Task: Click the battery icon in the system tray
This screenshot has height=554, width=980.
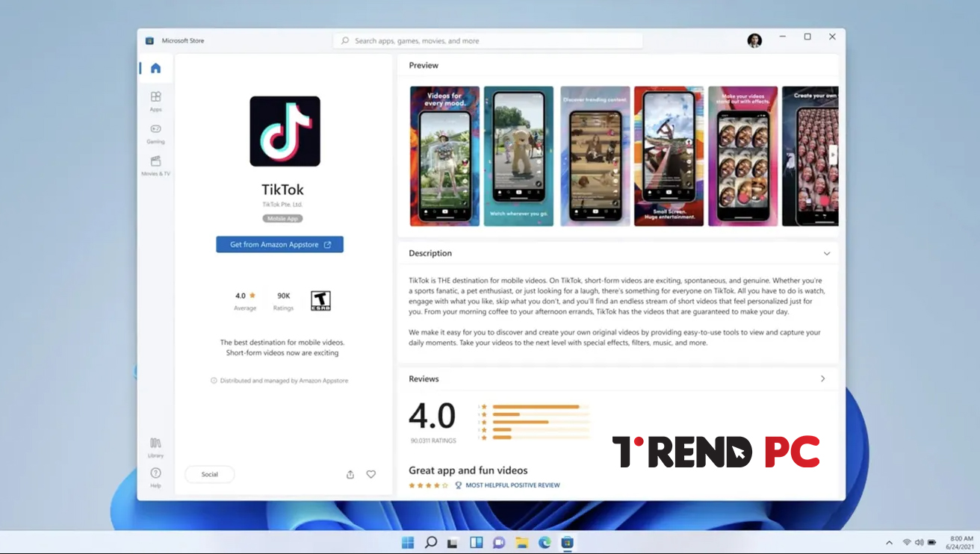Action: coord(932,542)
